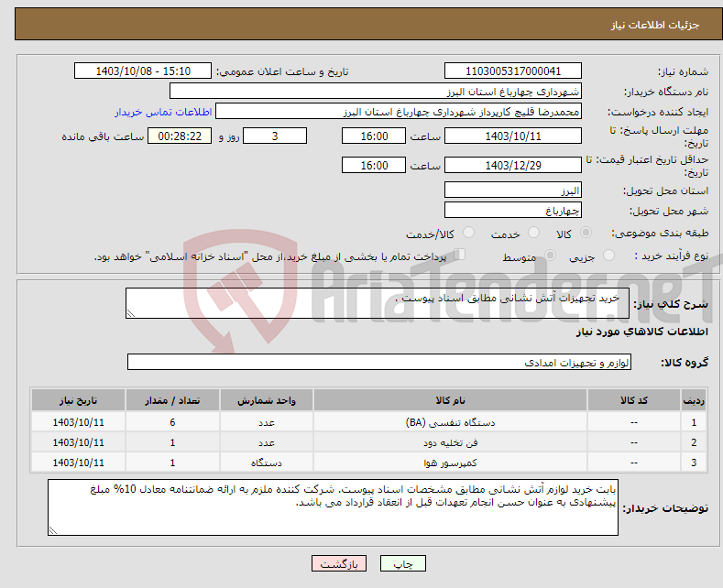723x588 pixels.
Task: Click the remaining time 00:28:22 field
Action: [x=180, y=136]
